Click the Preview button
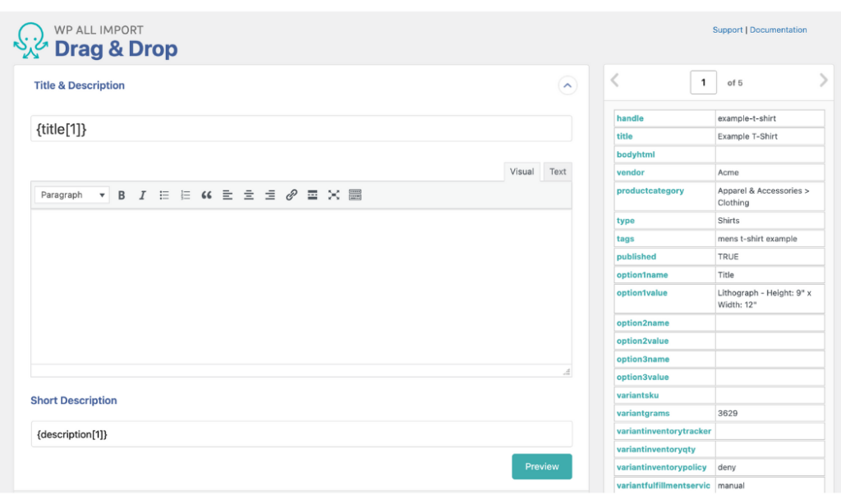The height and width of the screenshot is (504, 841). coord(541,466)
